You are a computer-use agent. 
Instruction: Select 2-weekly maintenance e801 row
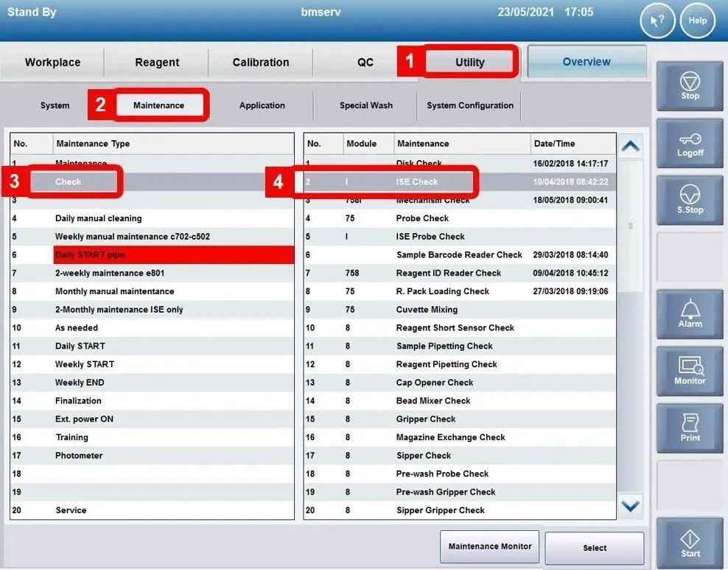pos(153,273)
